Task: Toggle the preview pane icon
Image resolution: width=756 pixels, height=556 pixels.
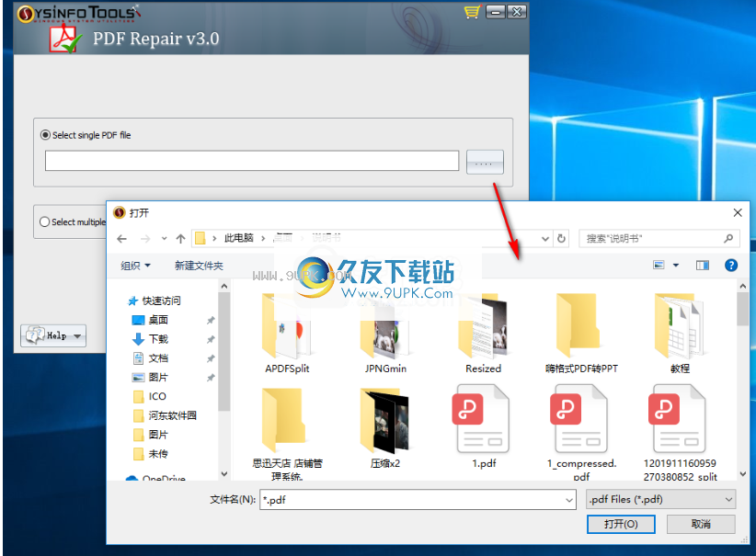Action: [703, 265]
